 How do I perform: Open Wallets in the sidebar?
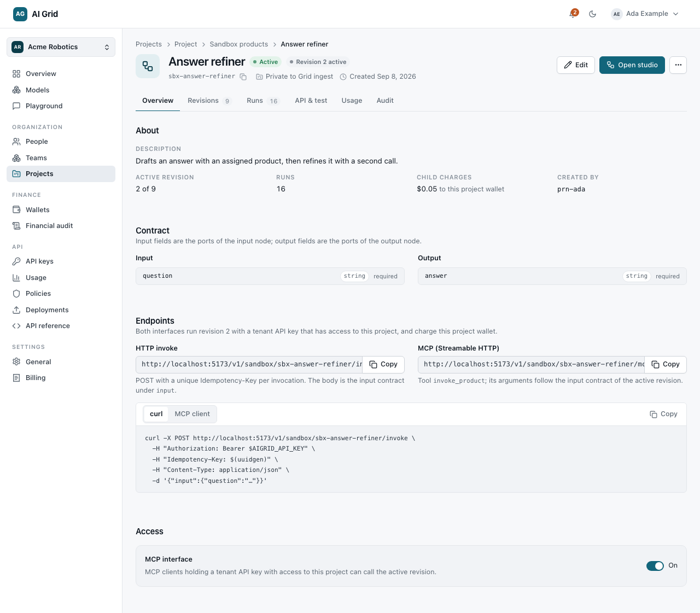pos(61,210)
